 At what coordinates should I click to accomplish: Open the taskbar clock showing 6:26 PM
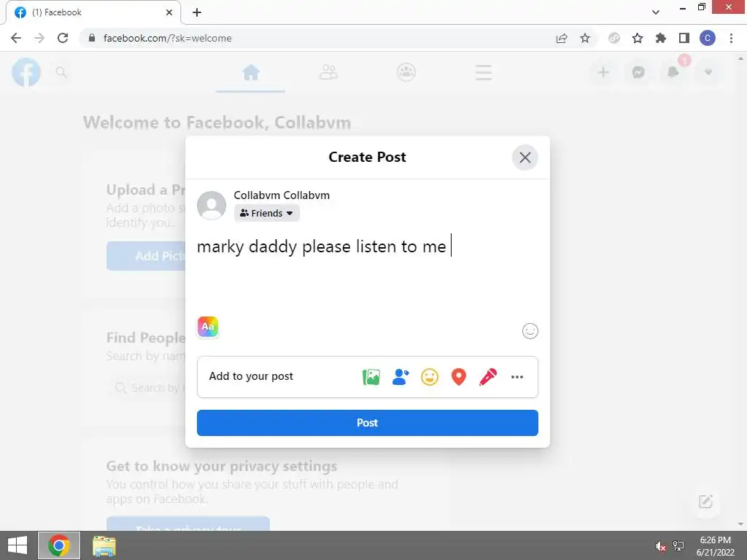715,546
